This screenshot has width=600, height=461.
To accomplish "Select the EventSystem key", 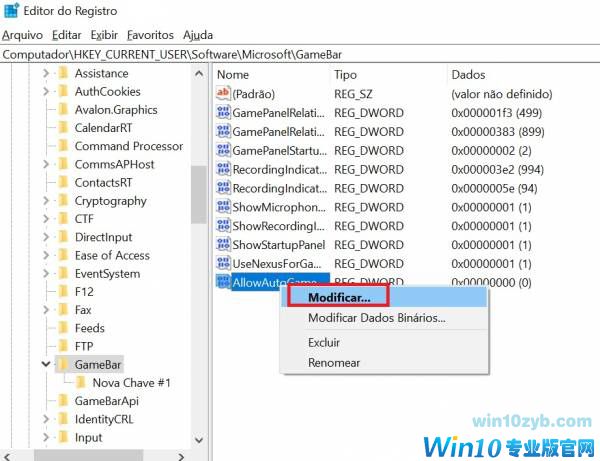I will (x=108, y=274).
